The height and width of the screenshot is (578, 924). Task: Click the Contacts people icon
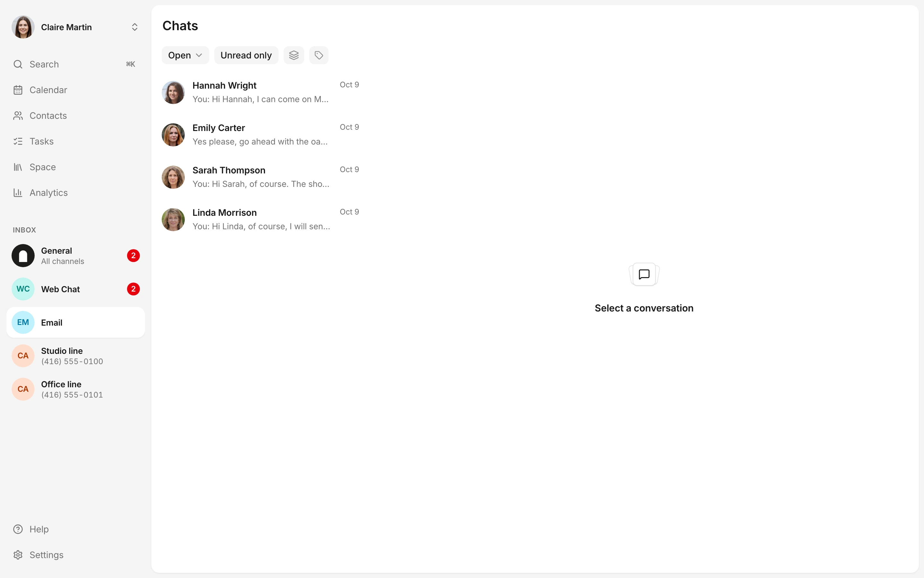[x=18, y=116]
